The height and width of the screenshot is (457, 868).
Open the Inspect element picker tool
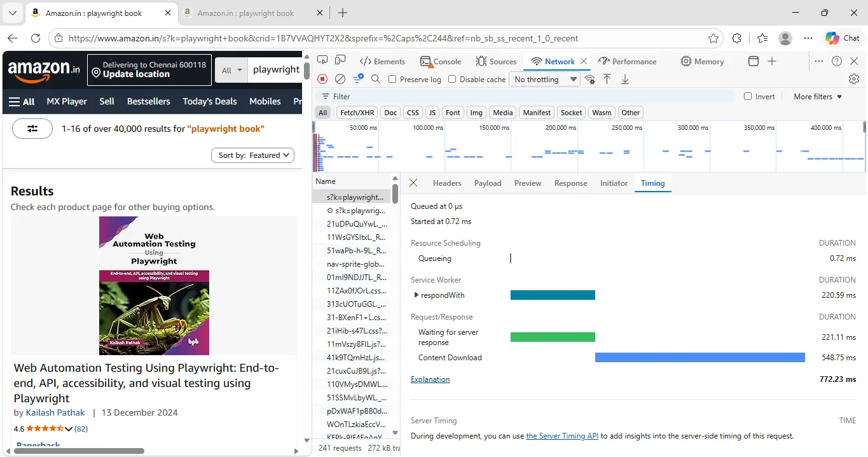[x=322, y=61]
